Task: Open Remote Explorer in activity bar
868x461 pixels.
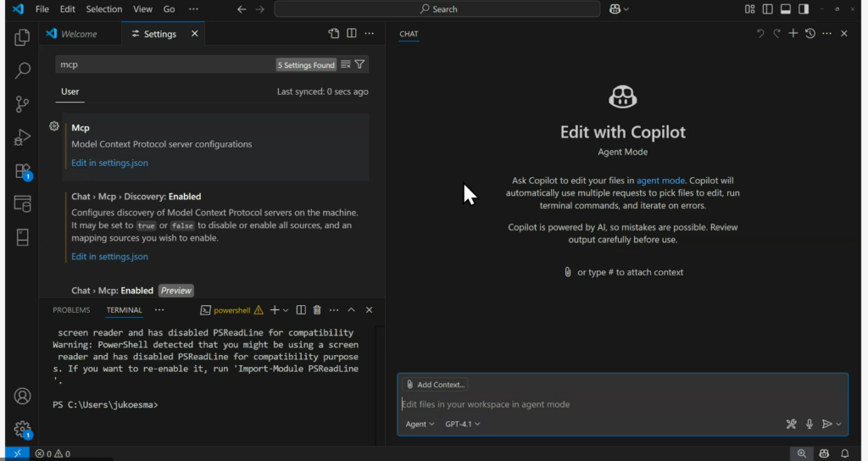Action: pyautogui.click(x=22, y=203)
